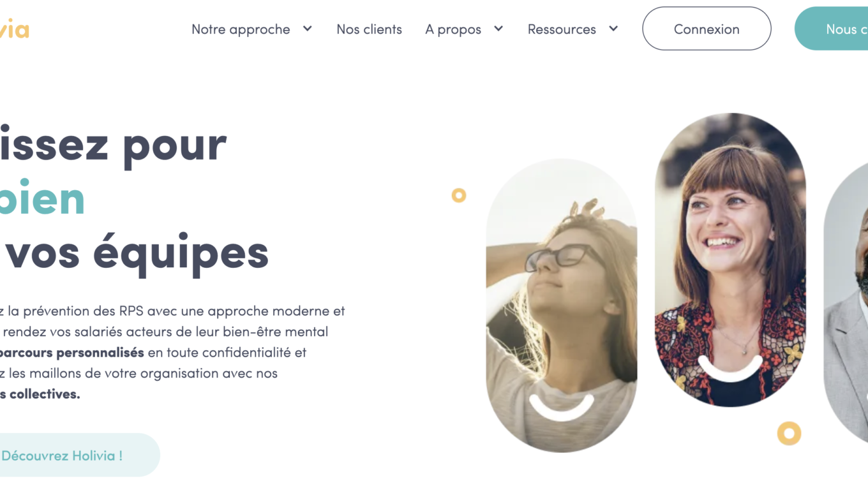Expand the Ressources chevron

(613, 29)
